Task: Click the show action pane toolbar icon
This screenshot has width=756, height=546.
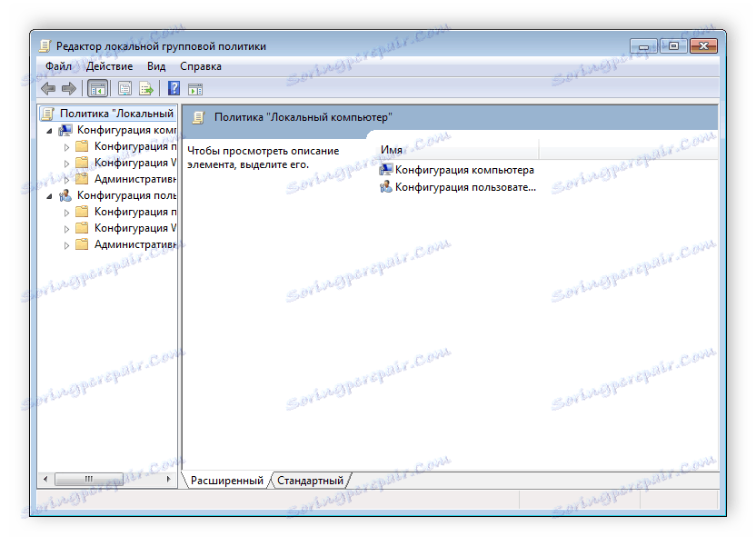Action: [195, 88]
